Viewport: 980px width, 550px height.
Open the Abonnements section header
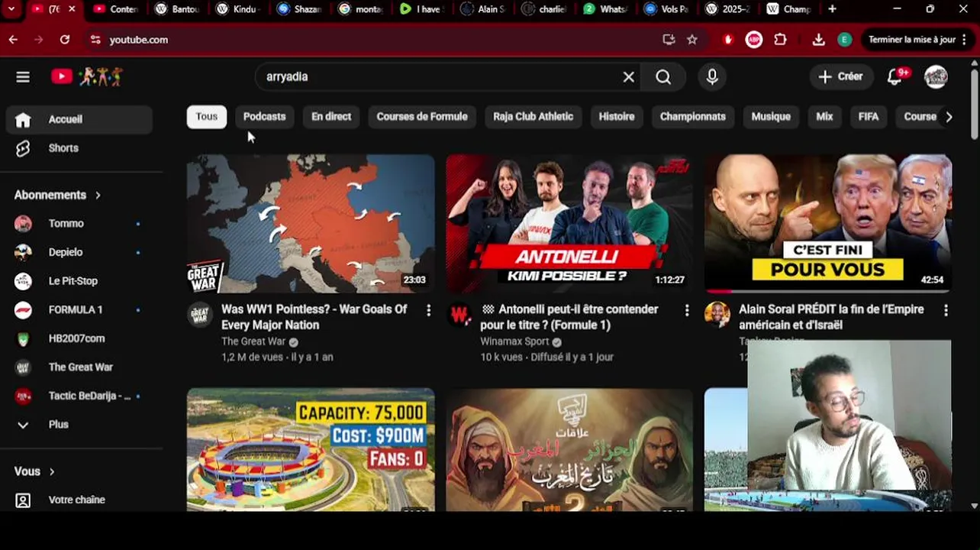click(x=57, y=195)
